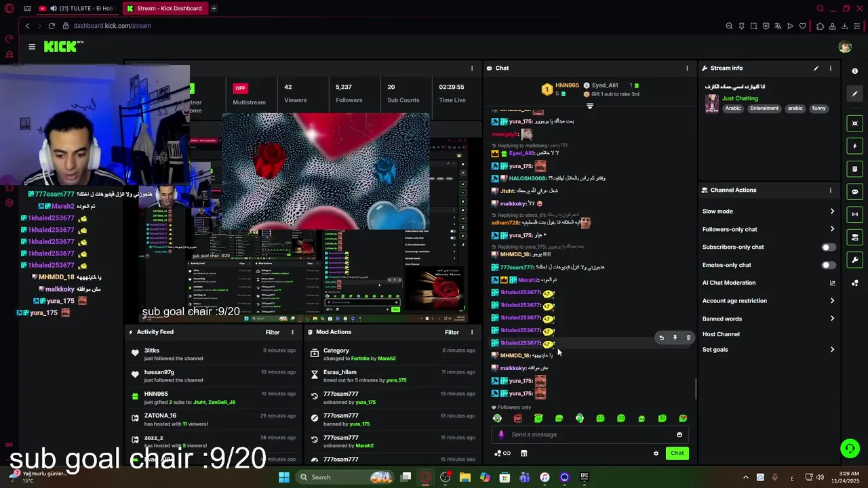Insert the red angry emote

click(518, 419)
